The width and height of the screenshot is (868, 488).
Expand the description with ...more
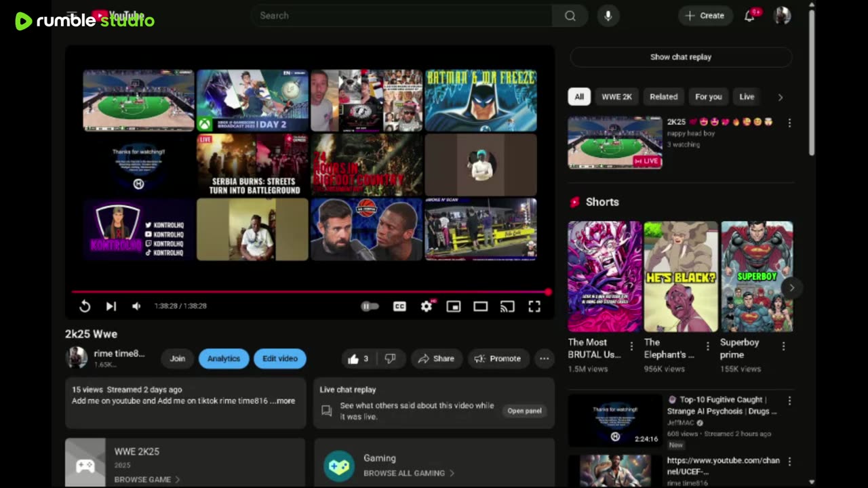pyautogui.click(x=283, y=401)
